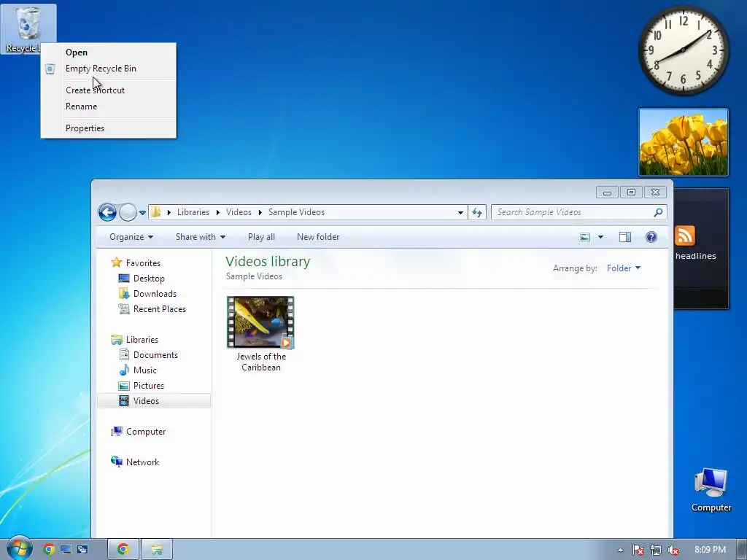This screenshot has width=747, height=560.
Task: Select Desktop under Favorites
Action: pos(149,279)
